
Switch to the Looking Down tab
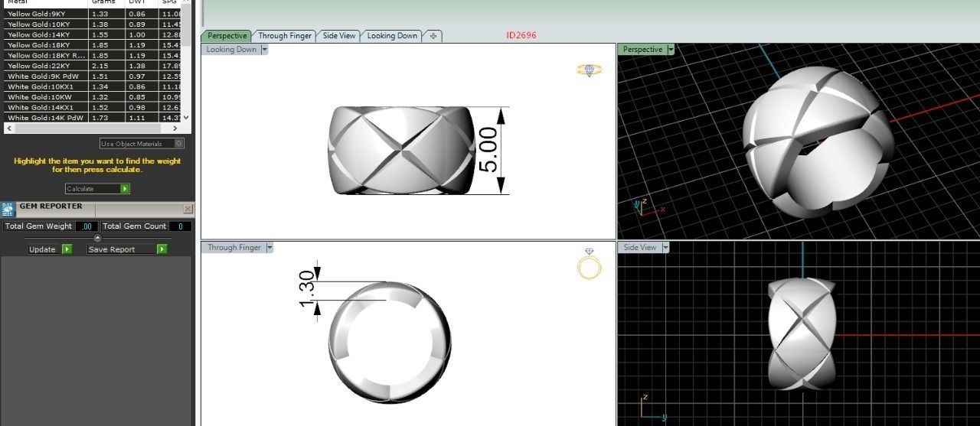[x=392, y=36]
